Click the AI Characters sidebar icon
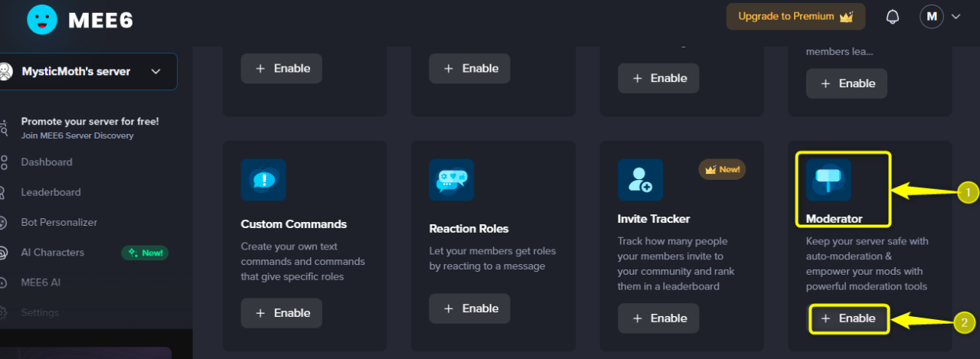This screenshot has width=980, height=359. 3,253
